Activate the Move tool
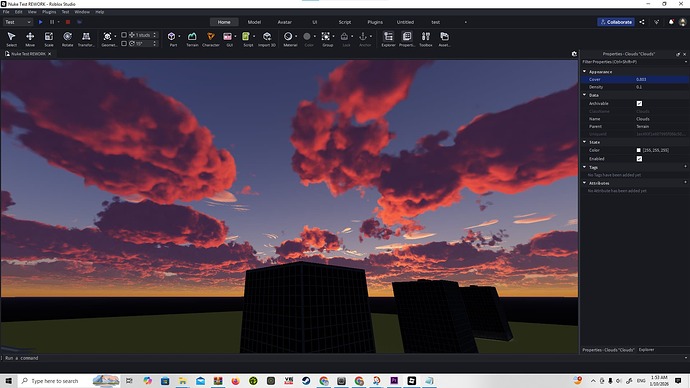This screenshot has width=690, height=388. click(30, 39)
